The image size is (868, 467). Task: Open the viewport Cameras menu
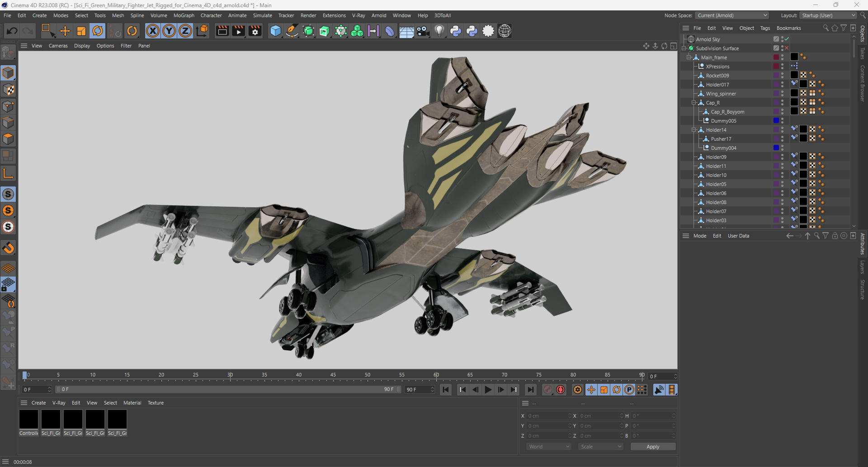(x=58, y=46)
